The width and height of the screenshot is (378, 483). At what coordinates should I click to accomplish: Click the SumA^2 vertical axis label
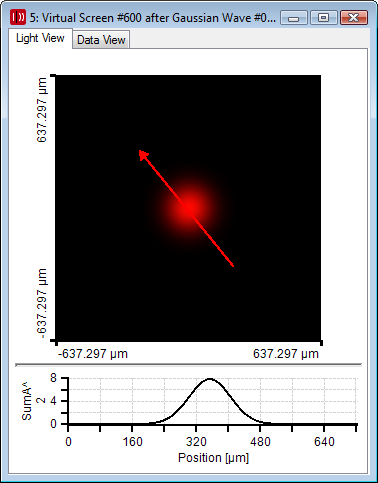(x=31, y=401)
